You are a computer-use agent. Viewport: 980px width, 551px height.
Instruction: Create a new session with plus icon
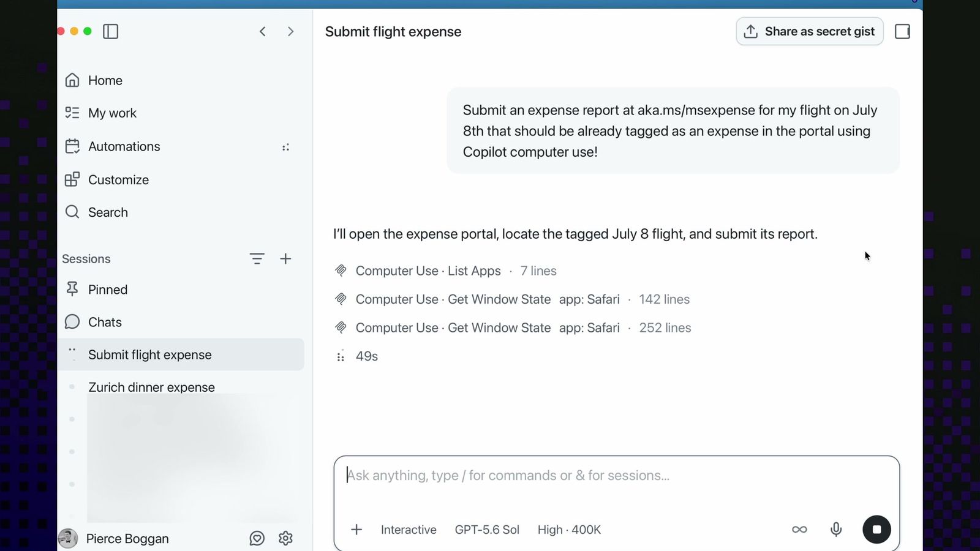tap(285, 259)
